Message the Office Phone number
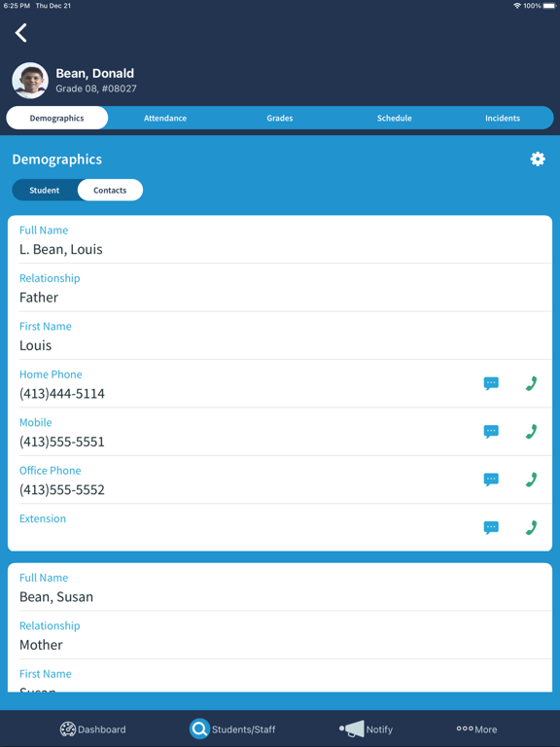Viewport: 560px width, 747px height. (x=491, y=480)
